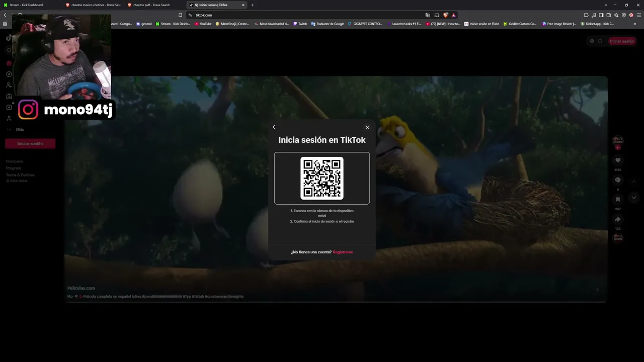Close the TikTok login dialog
This screenshot has width=644, height=362.
[x=367, y=127]
